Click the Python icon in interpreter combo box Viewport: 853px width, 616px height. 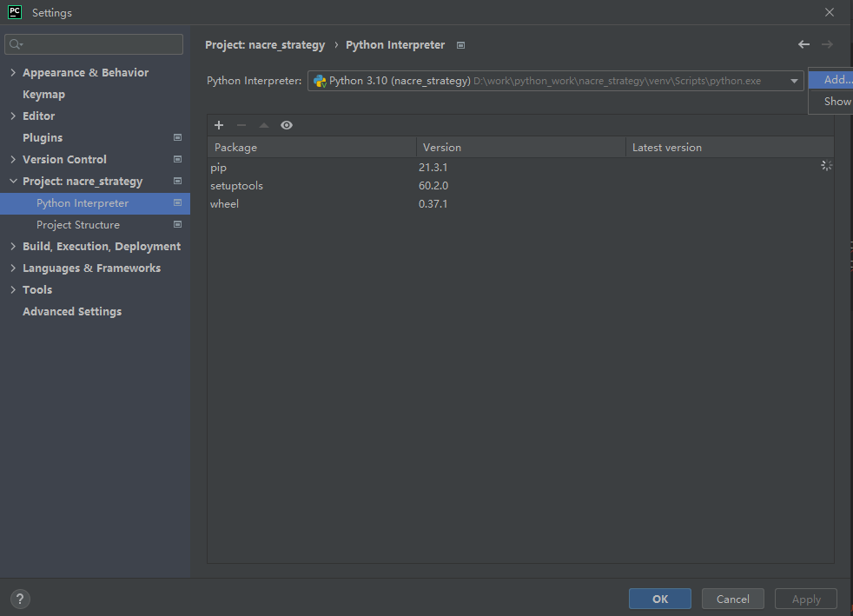tap(320, 81)
